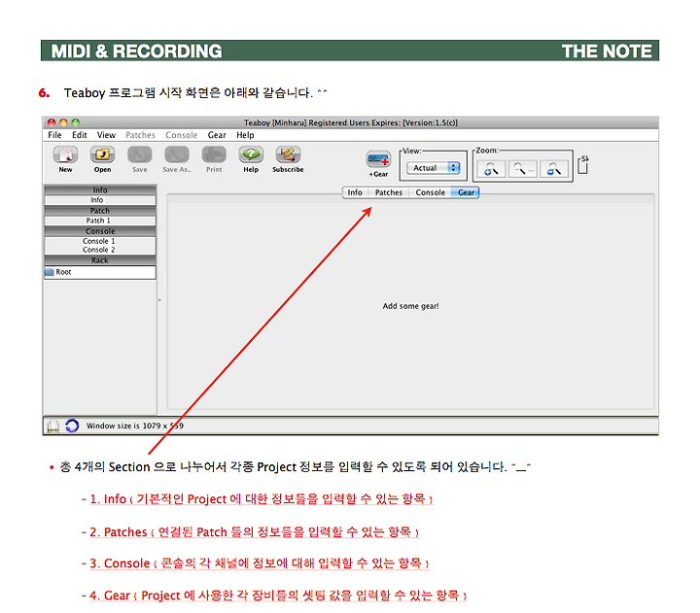The image size is (700, 613).
Task: Open Help via the green toolbar icon
Action: pos(251,154)
